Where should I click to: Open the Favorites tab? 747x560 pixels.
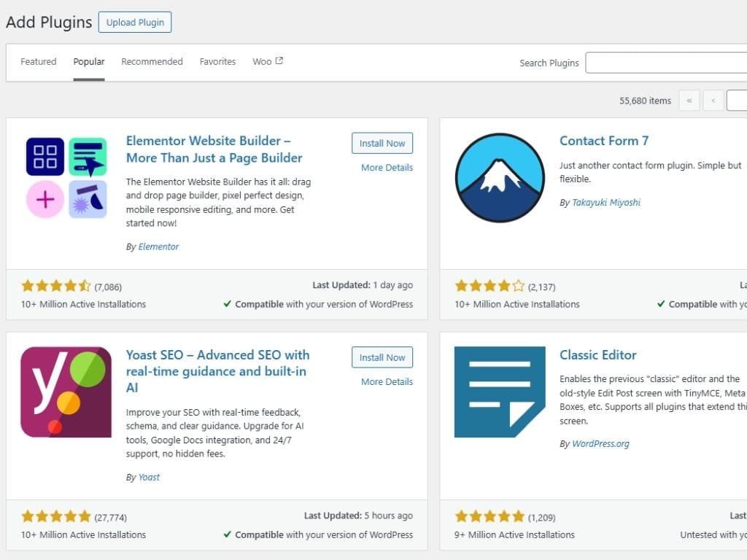tap(217, 61)
